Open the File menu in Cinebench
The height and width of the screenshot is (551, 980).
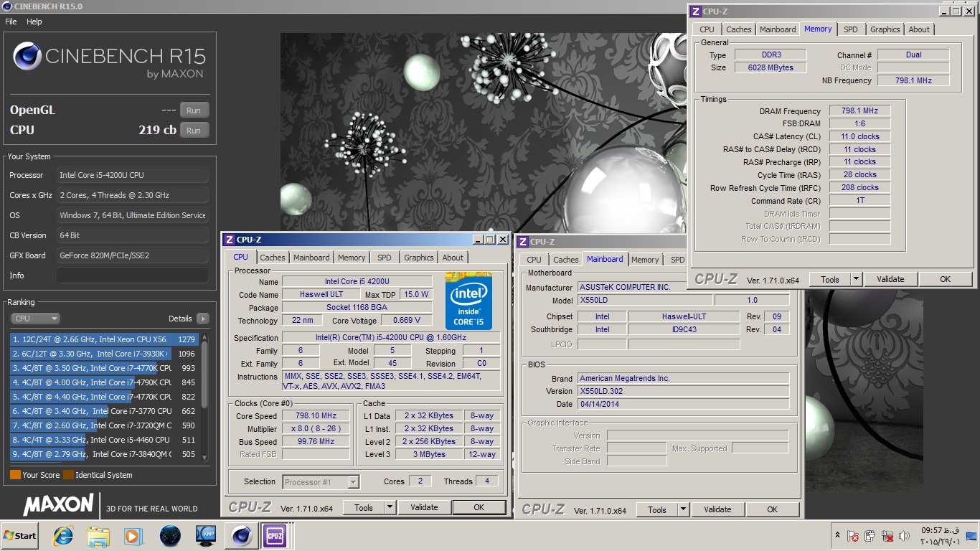[x=11, y=22]
